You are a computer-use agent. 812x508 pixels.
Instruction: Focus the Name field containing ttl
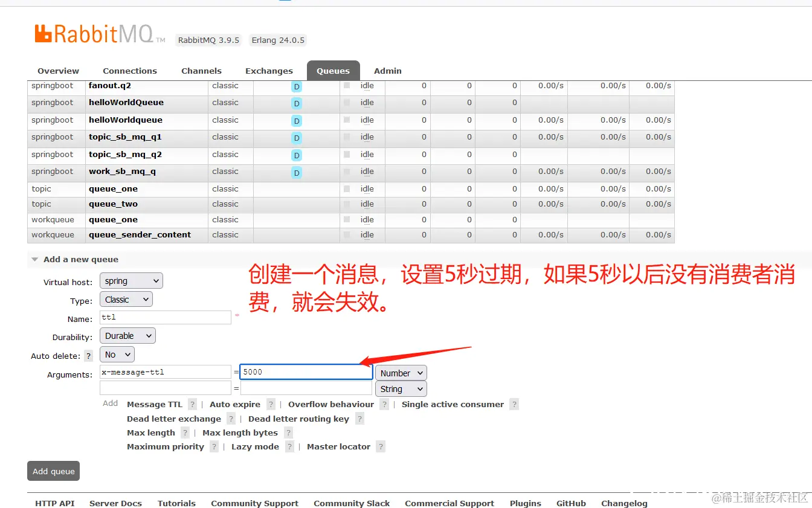click(x=166, y=317)
